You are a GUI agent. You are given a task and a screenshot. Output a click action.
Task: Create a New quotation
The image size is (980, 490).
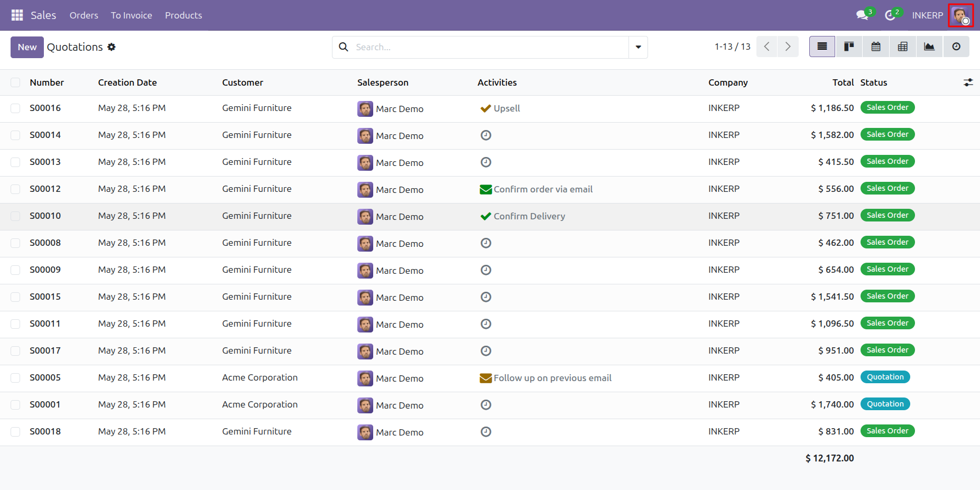click(27, 47)
